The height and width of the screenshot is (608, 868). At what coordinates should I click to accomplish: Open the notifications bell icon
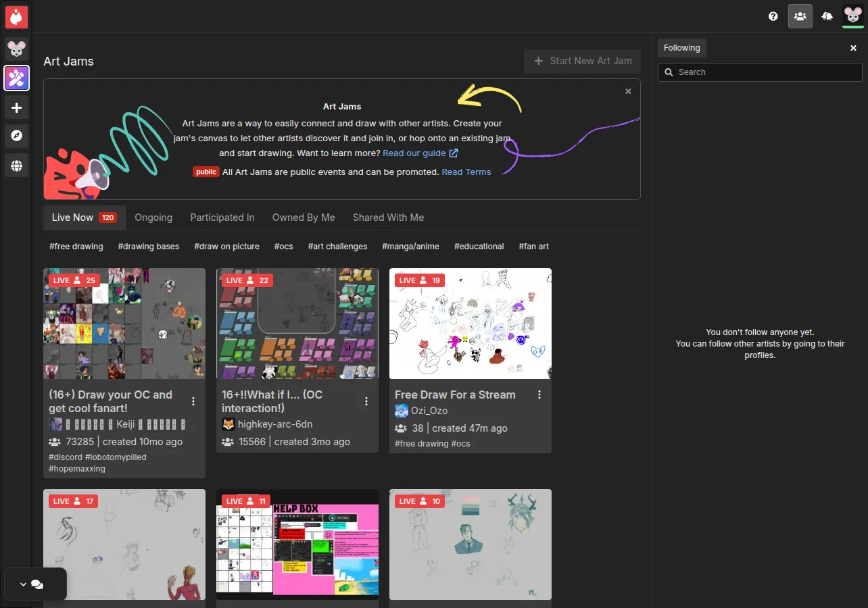[x=827, y=16]
